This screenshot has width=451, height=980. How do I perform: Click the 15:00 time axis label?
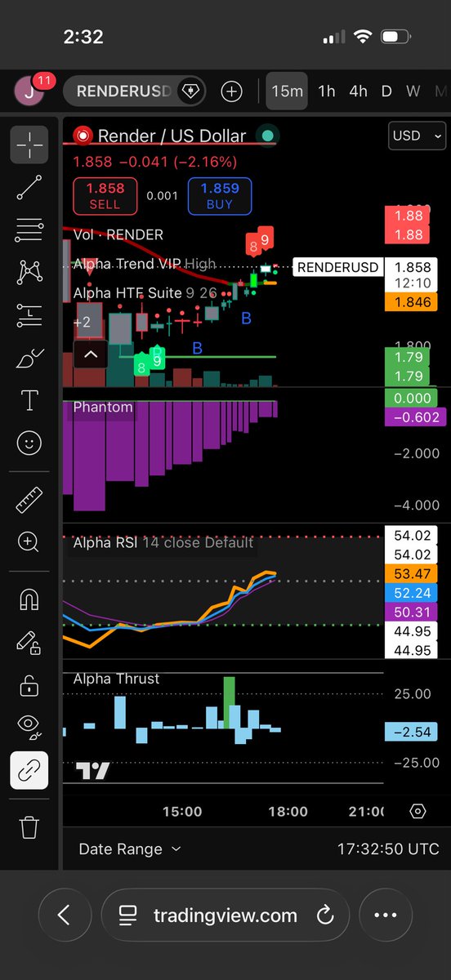(x=182, y=811)
